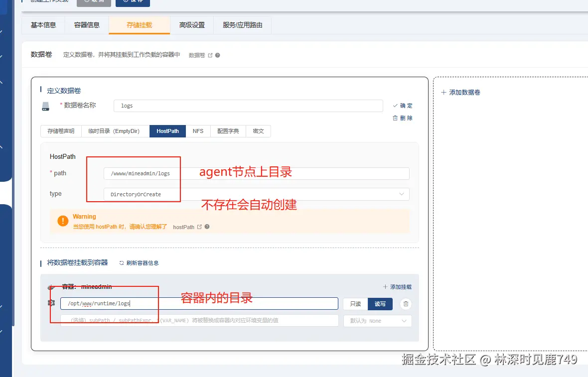Go to the 服务/应用路由 tab
The height and width of the screenshot is (377, 588).
pos(243,25)
